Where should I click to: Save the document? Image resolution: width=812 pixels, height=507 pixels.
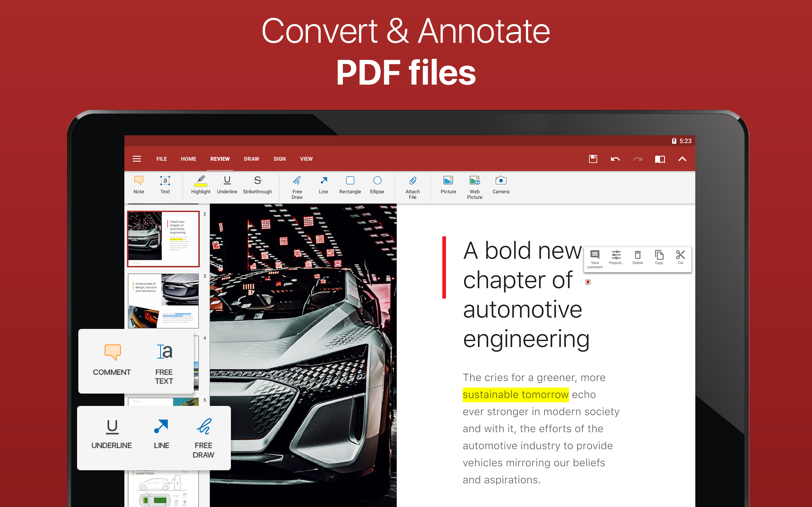(593, 159)
